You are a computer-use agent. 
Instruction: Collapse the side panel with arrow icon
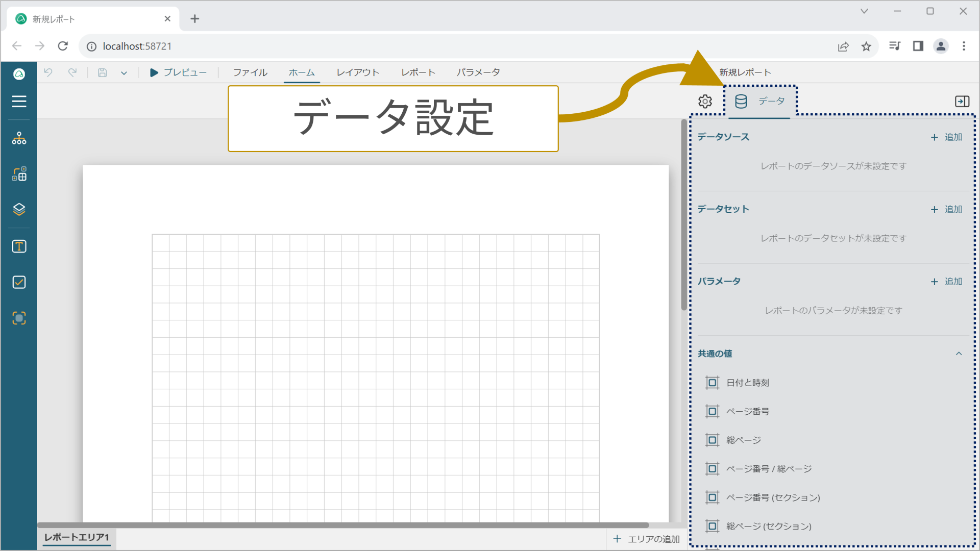point(962,101)
